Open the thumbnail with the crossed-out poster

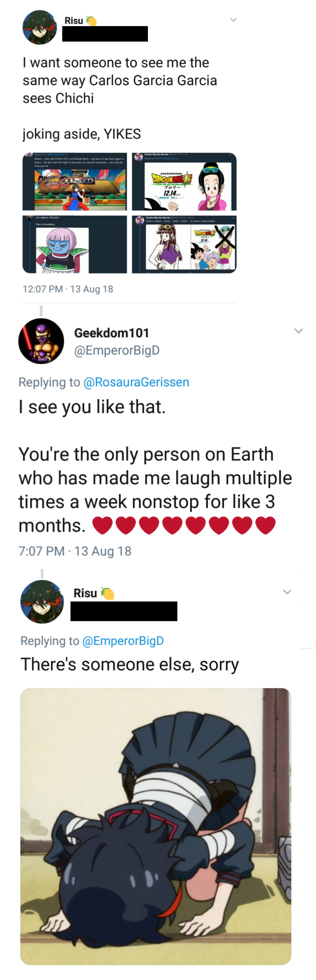(184, 244)
